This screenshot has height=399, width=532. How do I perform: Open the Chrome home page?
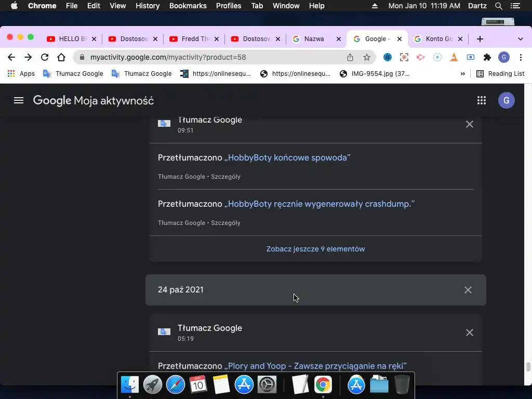(x=61, y=57)
